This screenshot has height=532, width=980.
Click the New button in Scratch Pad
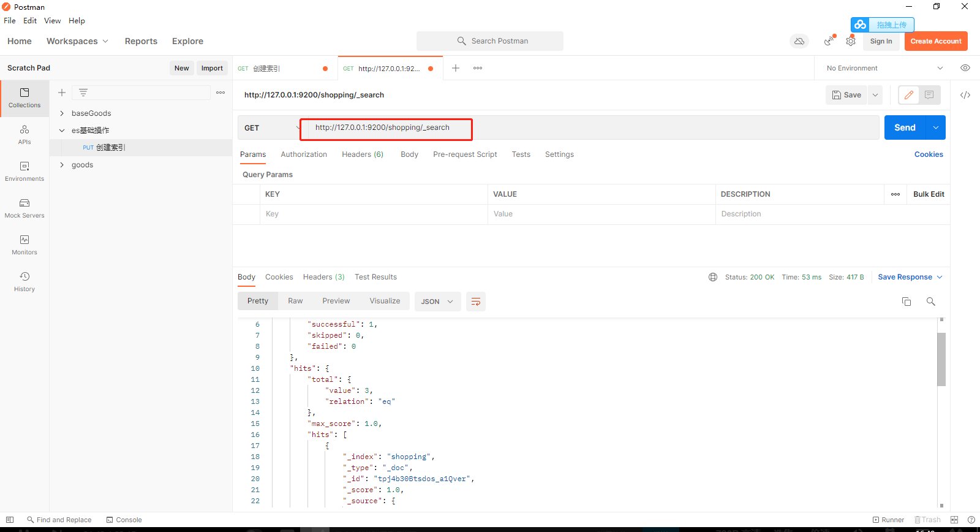click(182, 68)
